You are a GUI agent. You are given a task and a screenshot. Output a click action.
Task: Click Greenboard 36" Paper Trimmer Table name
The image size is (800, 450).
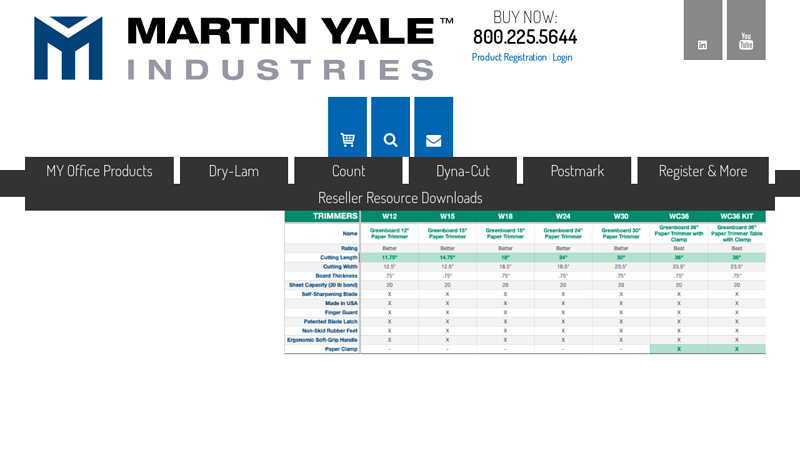coord(737,233)
